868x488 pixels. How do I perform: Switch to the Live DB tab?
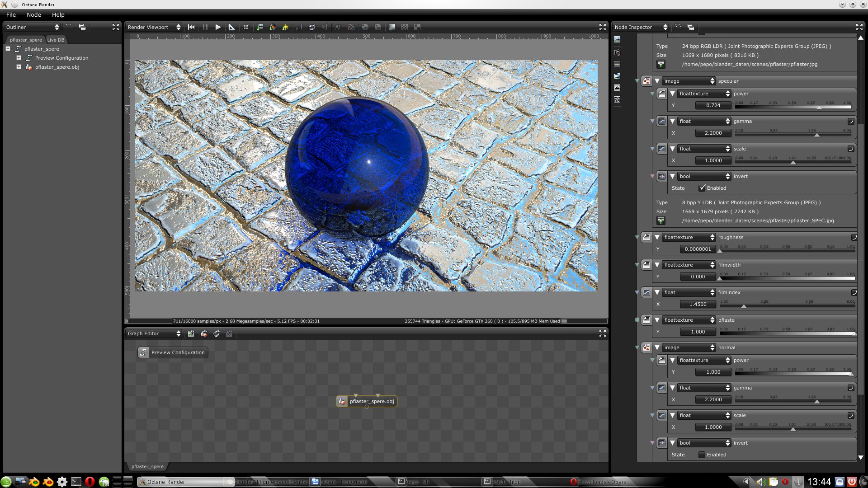click(56, 40)
